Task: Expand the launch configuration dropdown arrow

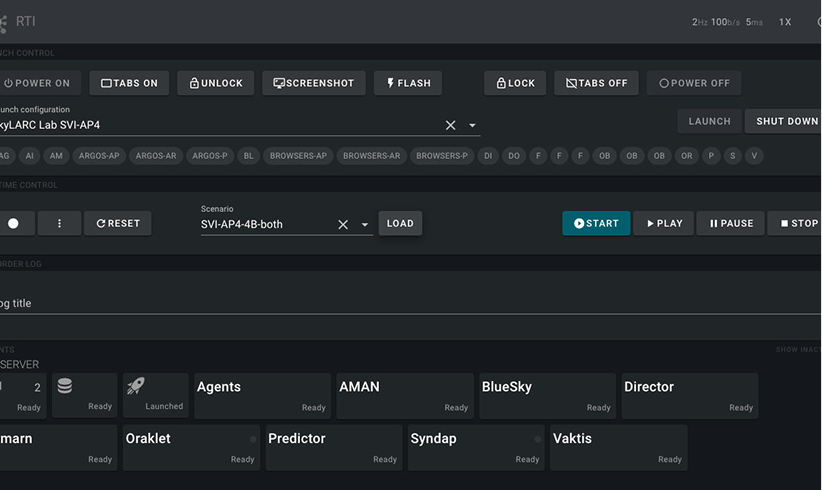Action: 472,125
